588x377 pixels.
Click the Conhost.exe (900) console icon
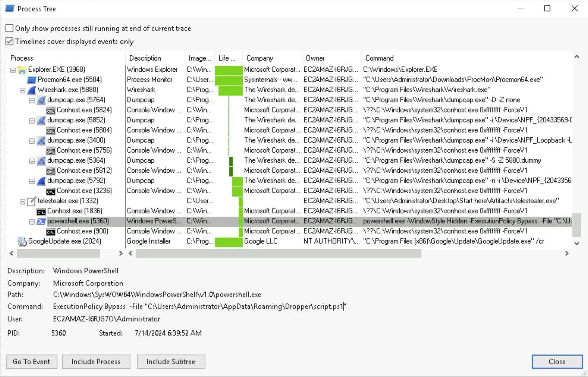click(x=51, y=231)
